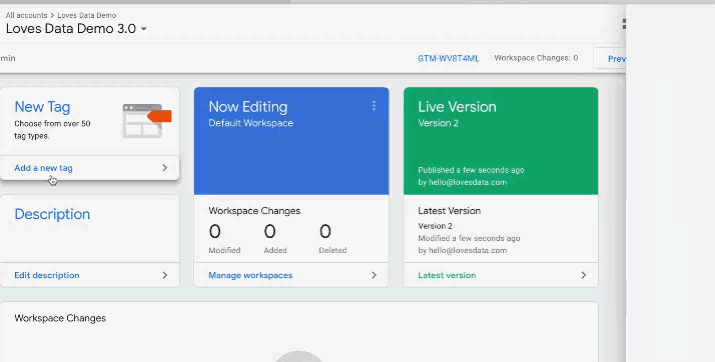Click the Preview button
This screenshot has width=715, height=362.
tap(611, 58)
